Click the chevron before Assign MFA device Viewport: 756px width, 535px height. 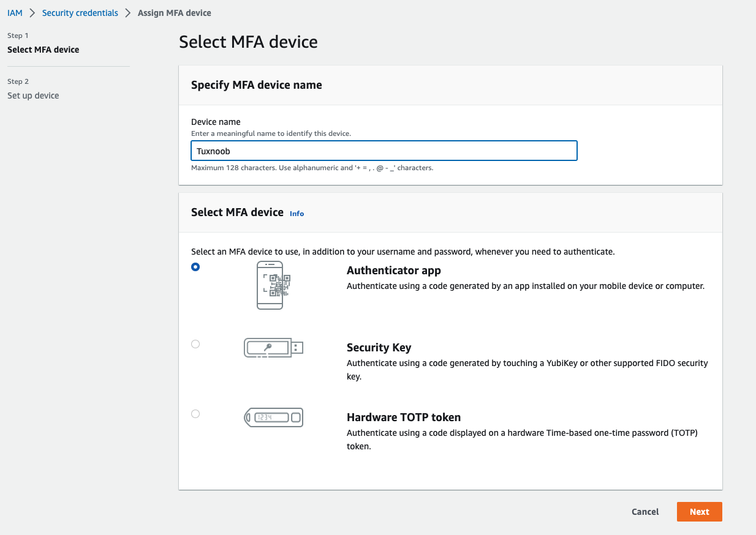[128, 13]
